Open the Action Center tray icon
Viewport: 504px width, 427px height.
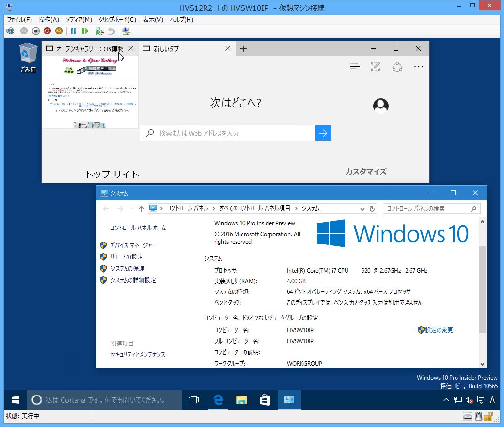click(x=481, y=400)
